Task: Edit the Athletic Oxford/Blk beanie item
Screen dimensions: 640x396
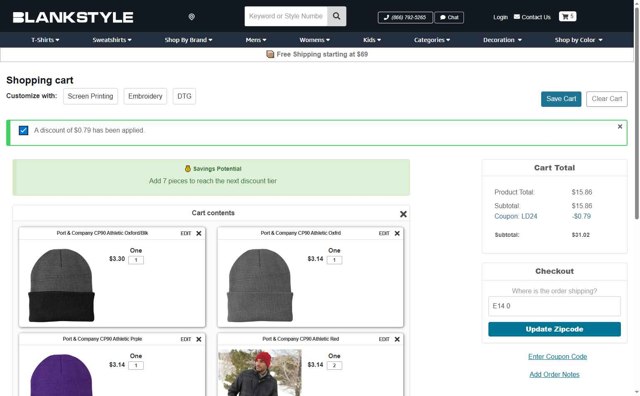Action: (x=186, y=233)
